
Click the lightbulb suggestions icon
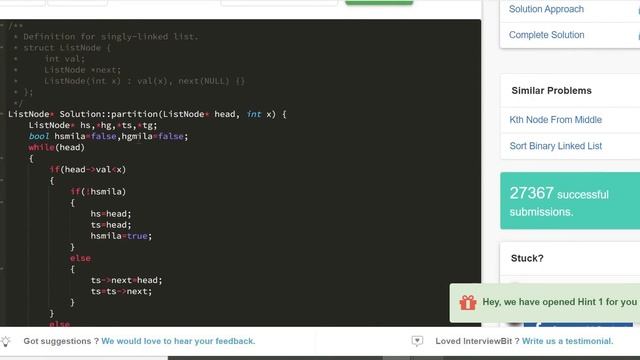pyautogui.click(x=5, y=341)
